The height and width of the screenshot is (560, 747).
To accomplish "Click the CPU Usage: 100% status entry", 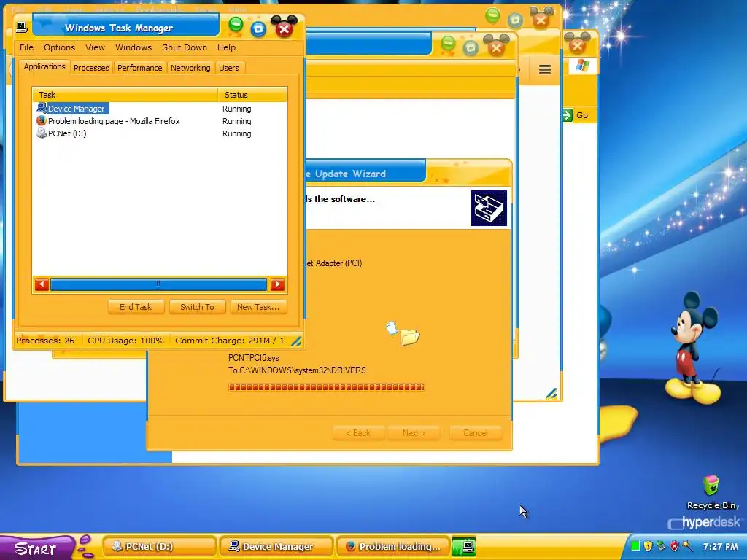I will click(x=125, y=341).
